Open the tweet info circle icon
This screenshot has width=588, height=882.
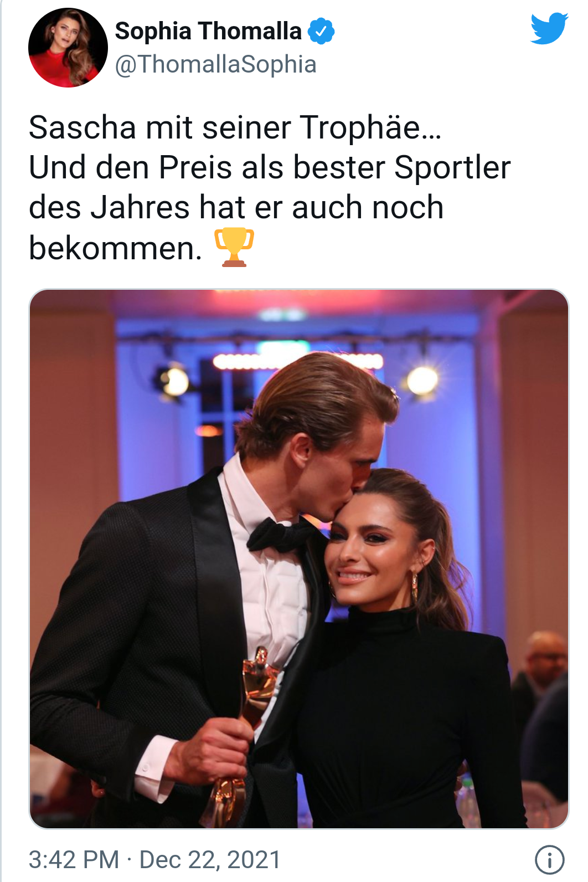tap(549, 860)
